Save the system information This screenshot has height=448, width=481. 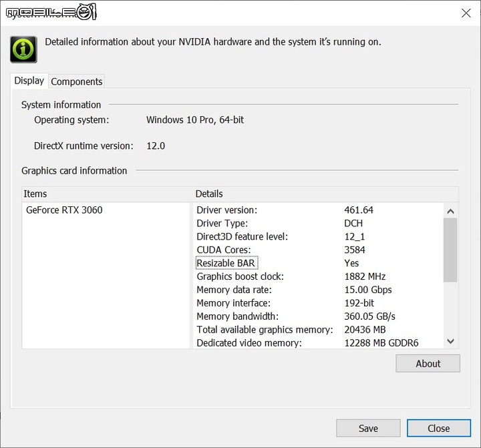[x=368, y=428]
